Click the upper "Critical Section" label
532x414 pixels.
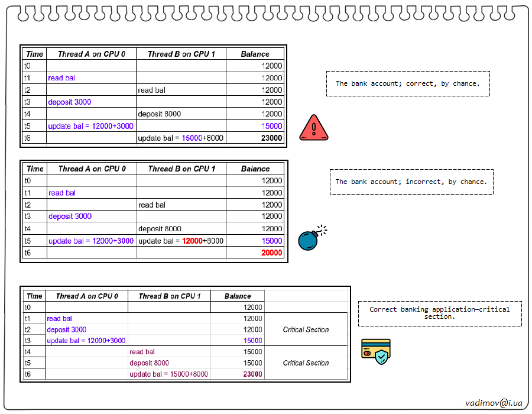[x=306, y=329]
